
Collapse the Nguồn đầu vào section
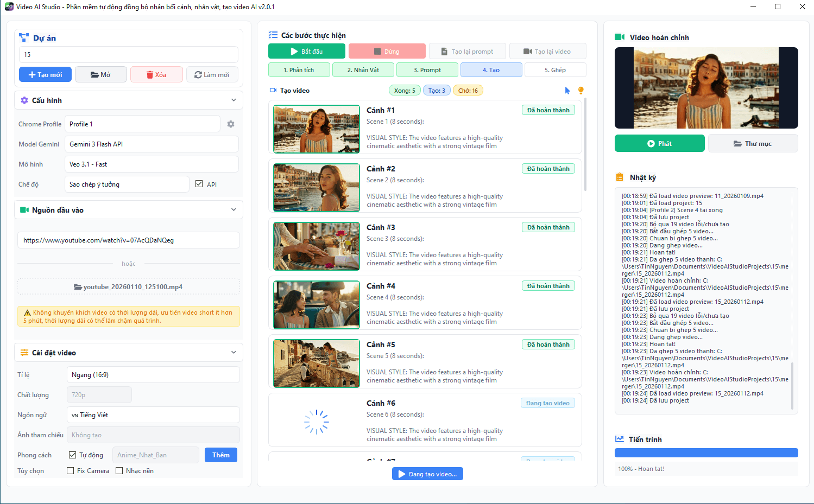234,210
